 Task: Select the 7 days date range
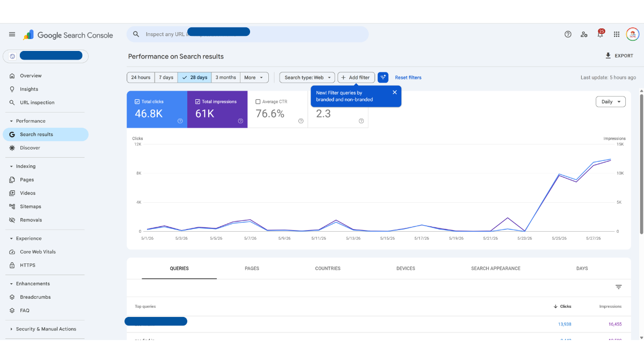pyautogui.click(x=166, y=78)
